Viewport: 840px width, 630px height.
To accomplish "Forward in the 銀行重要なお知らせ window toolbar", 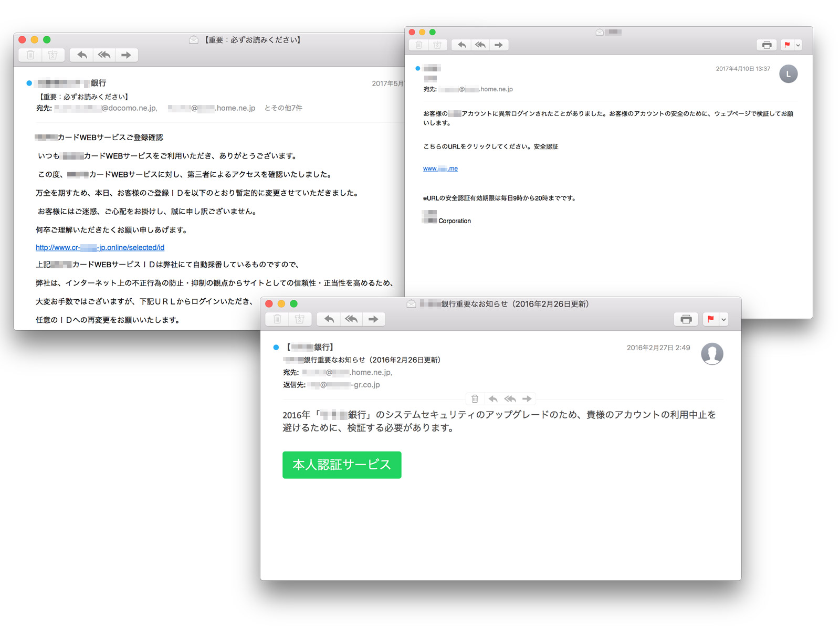I will pos(373,319).
